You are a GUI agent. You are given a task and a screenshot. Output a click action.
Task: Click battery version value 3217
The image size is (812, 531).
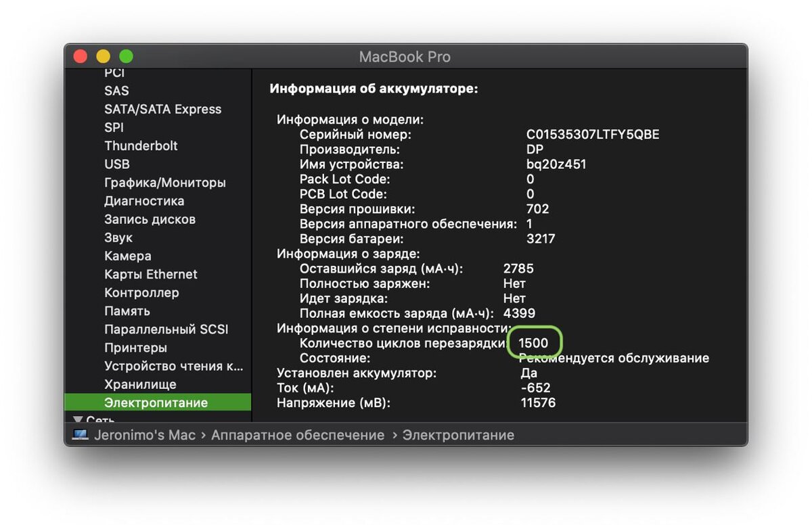click(x=541, y=239)
